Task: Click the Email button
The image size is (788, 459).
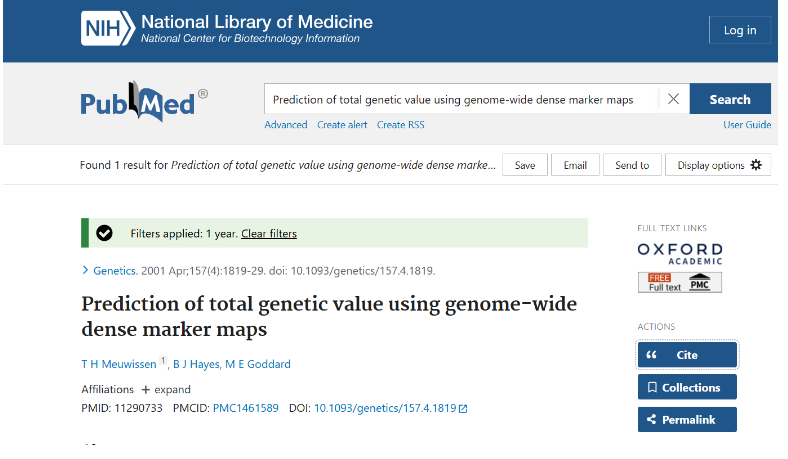Action: pyautogui.click(x=575, y=165)
